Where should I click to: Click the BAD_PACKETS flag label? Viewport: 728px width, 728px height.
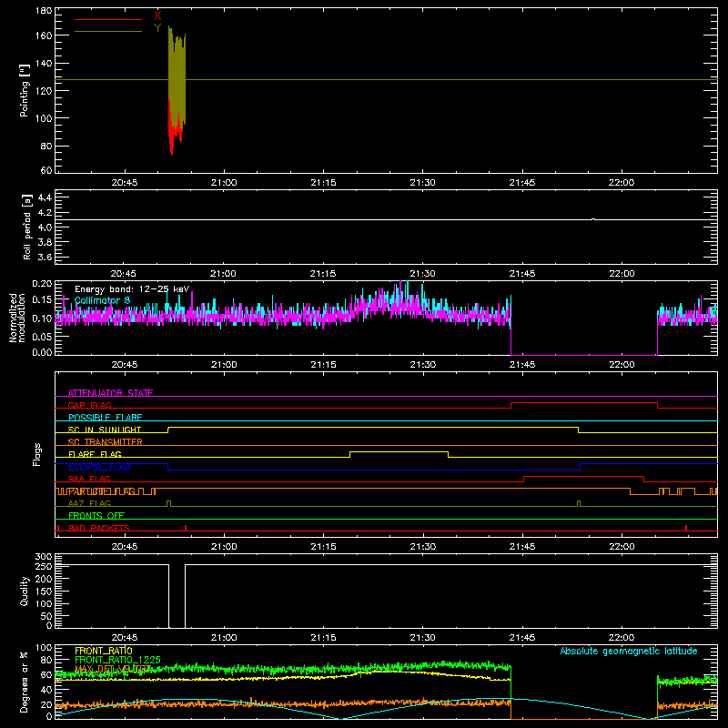coord(99,528)
